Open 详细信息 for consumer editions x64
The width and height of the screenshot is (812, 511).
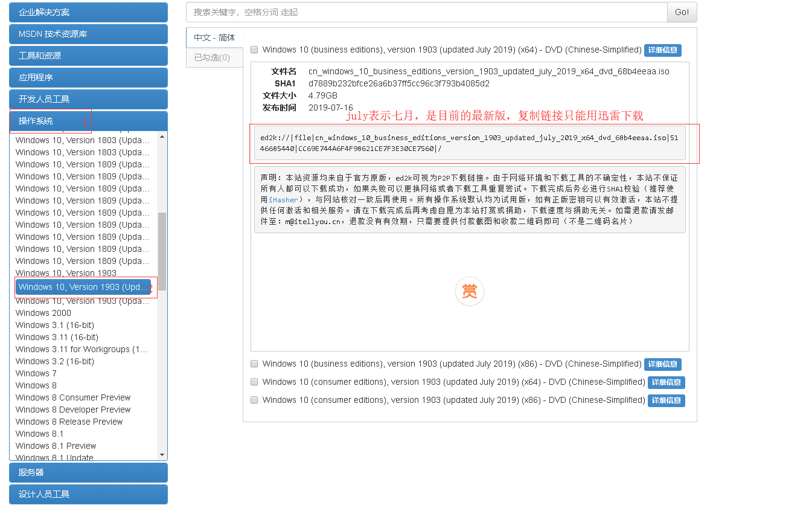pyautogui.click(x=667, y=382)
